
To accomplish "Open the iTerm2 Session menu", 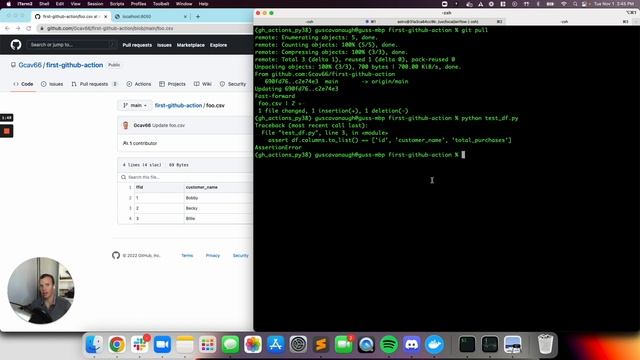I will click(x=95, y=4).
